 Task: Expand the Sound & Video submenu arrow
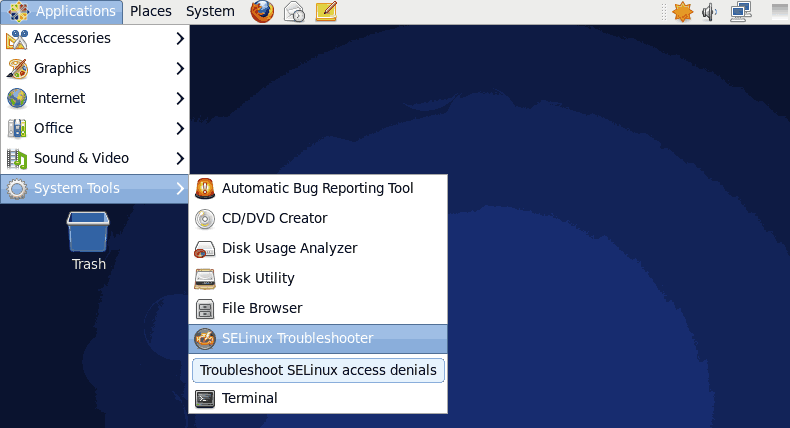(x=180, y=158)
